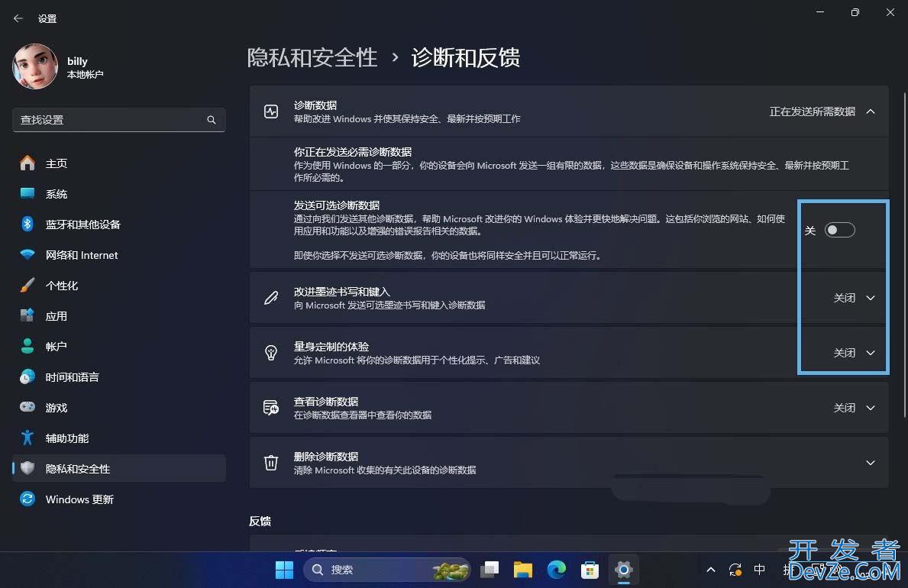Select 应用 in the sidebar
908x588 pixels.
(x=118, y=316)
